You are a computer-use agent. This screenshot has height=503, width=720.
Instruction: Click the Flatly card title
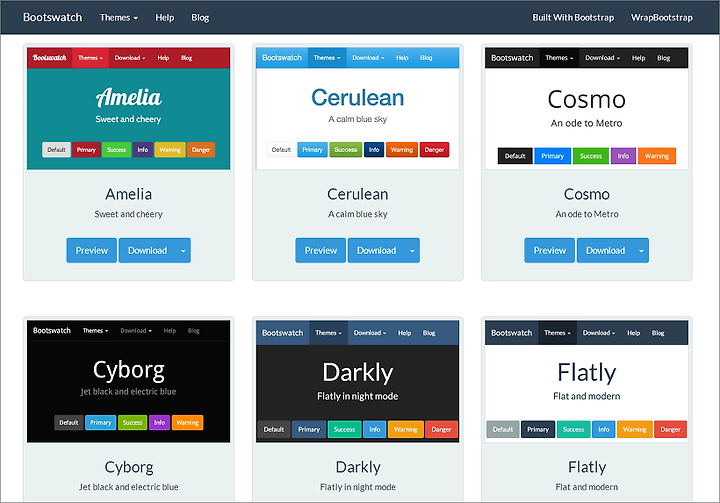coord(587,467)
